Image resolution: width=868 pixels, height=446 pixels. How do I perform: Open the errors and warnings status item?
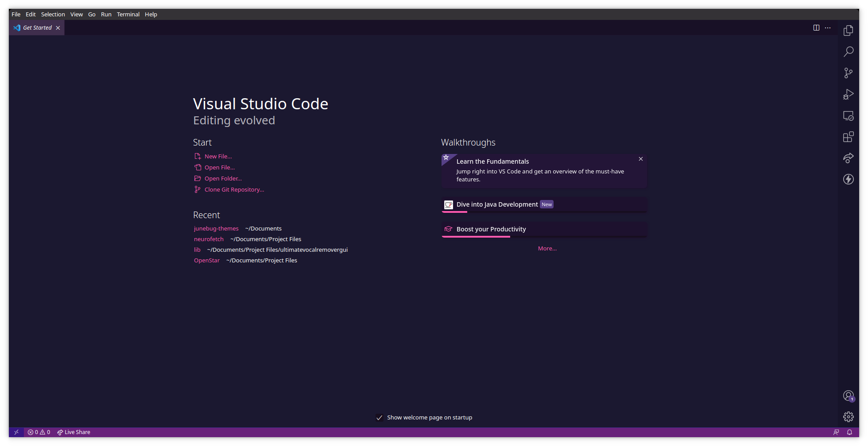point(39,432)
